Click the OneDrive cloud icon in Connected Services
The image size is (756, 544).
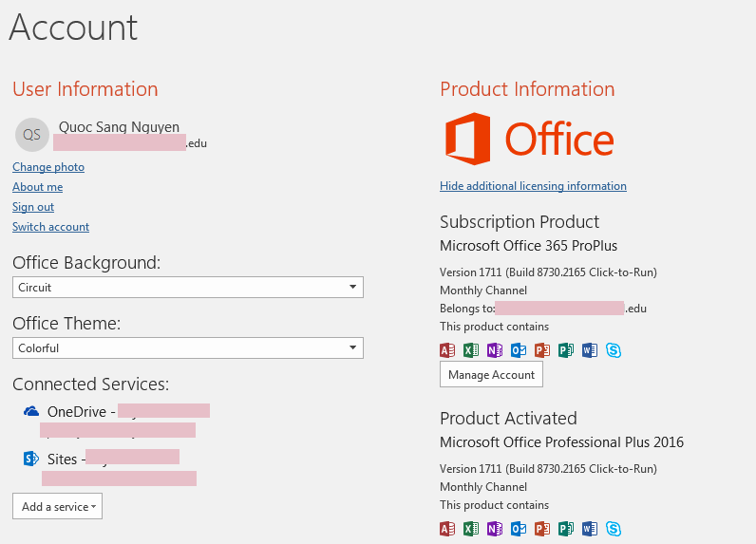pos(31,411)
